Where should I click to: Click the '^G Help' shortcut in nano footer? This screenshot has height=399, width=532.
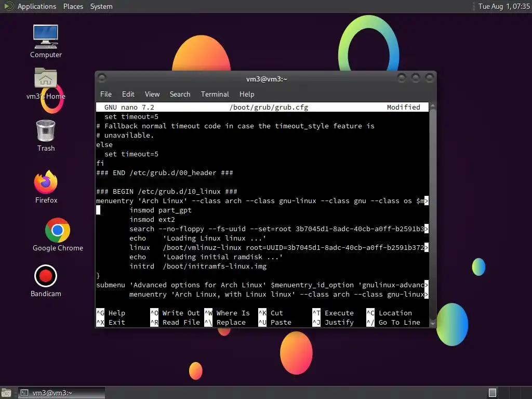click(x=111, y=313)
